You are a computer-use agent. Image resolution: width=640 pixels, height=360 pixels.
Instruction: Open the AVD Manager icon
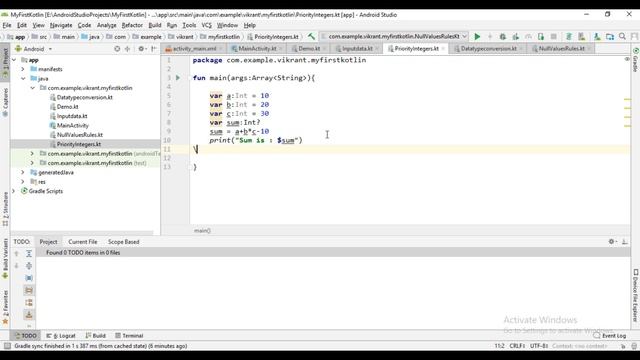[x=582, y=37]
